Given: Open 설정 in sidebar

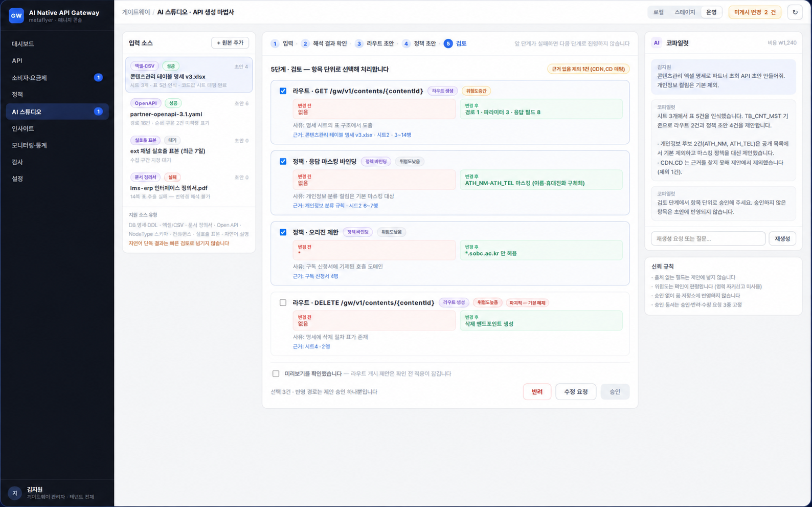Looking at the screenshot, I should coord(57,179).
